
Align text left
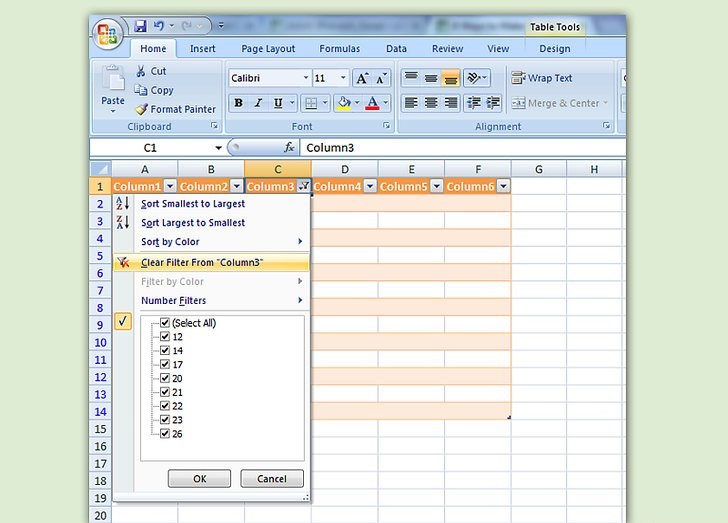coord(411,102)
